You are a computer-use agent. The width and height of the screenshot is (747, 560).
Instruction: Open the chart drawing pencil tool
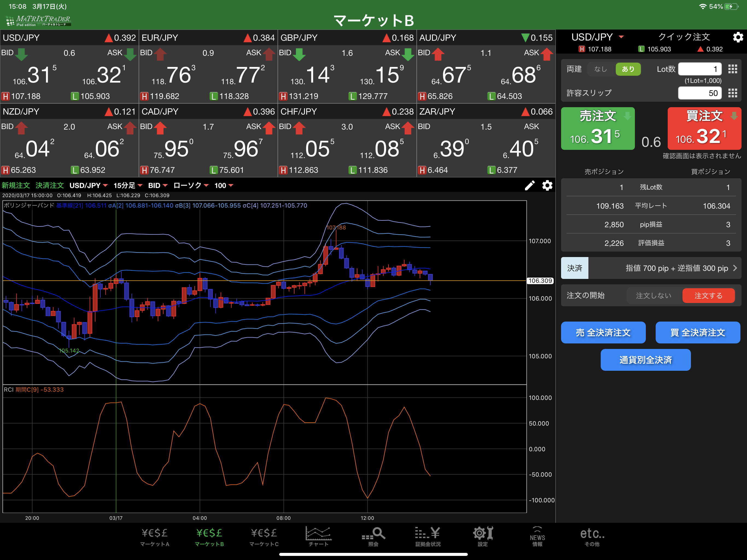coord(530,185)
